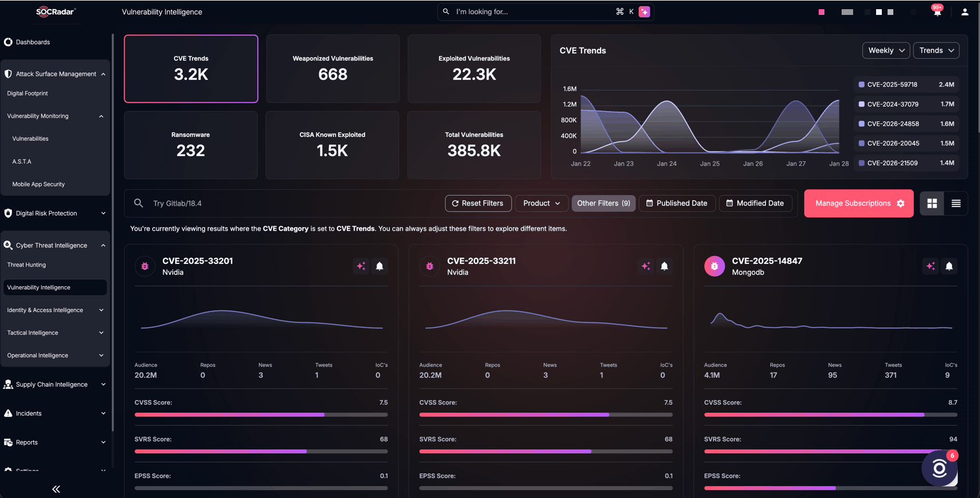Click bell icon on CVE-2025-33201 card
This screenshot has height=498, width=980.
pyautogui.click(x=379, y=266)
